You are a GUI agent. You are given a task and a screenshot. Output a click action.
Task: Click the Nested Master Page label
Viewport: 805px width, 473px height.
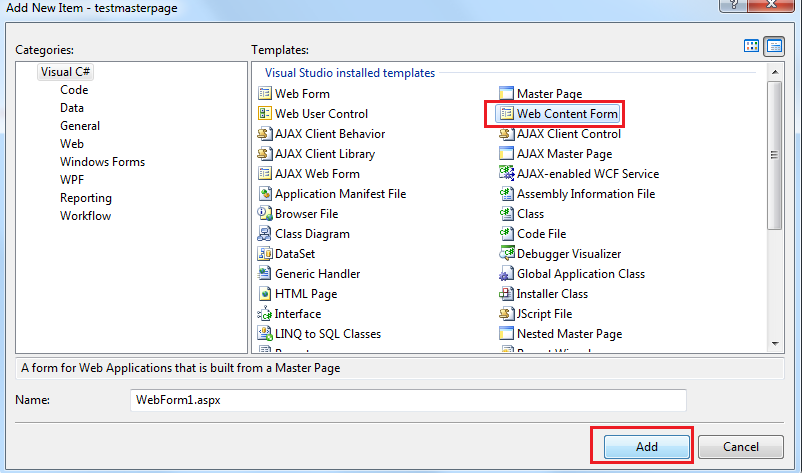click(x=569, y=334)
